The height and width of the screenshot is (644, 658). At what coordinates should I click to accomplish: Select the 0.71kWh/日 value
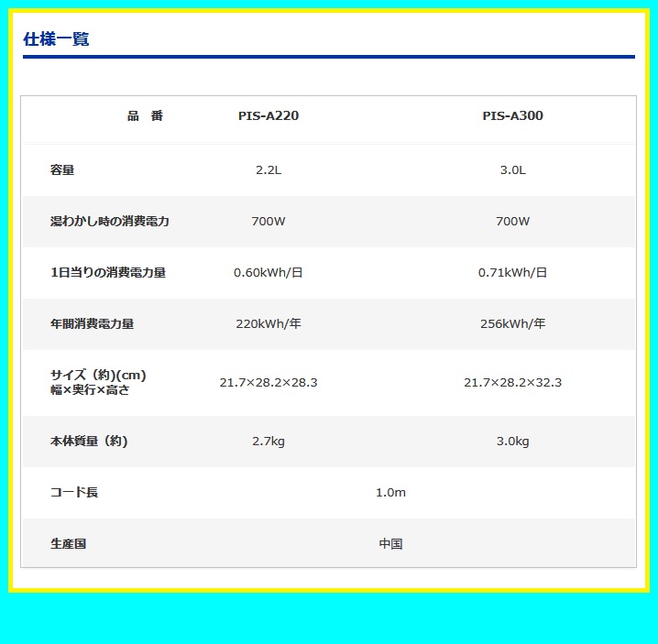[512, 272]
